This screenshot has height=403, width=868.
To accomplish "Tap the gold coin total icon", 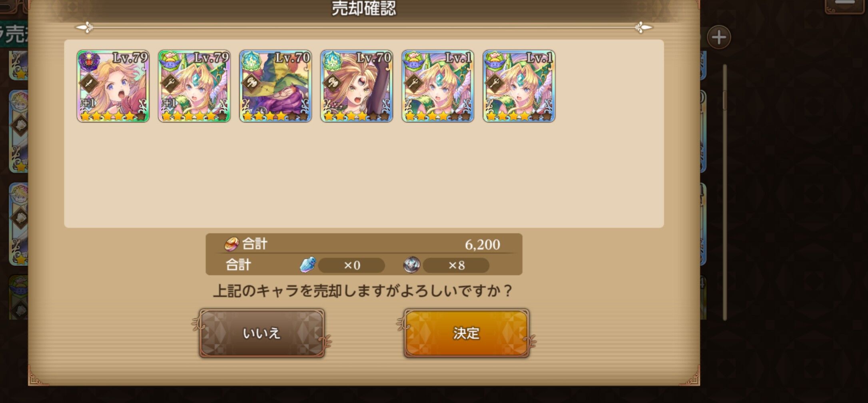I will (231, 243).
